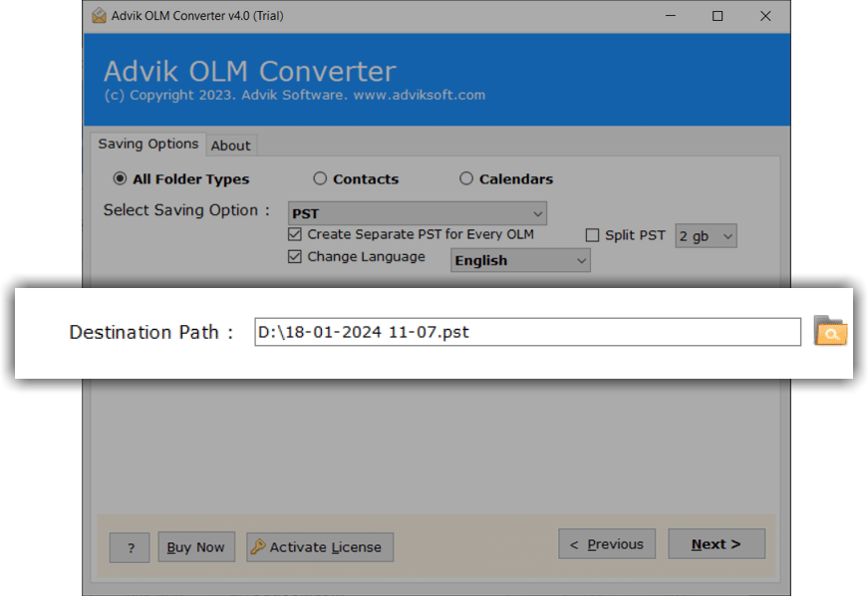Uncheck Create Separate PST for Every OLM

(x=295, y=234)
